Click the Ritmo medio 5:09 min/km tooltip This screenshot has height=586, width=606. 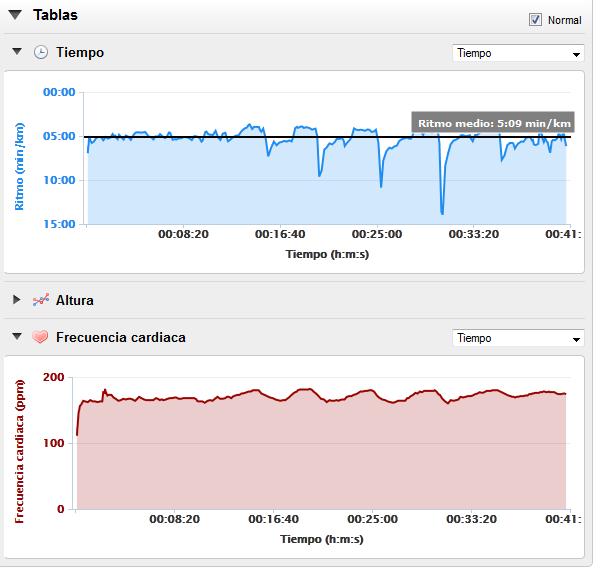point(493,123)
